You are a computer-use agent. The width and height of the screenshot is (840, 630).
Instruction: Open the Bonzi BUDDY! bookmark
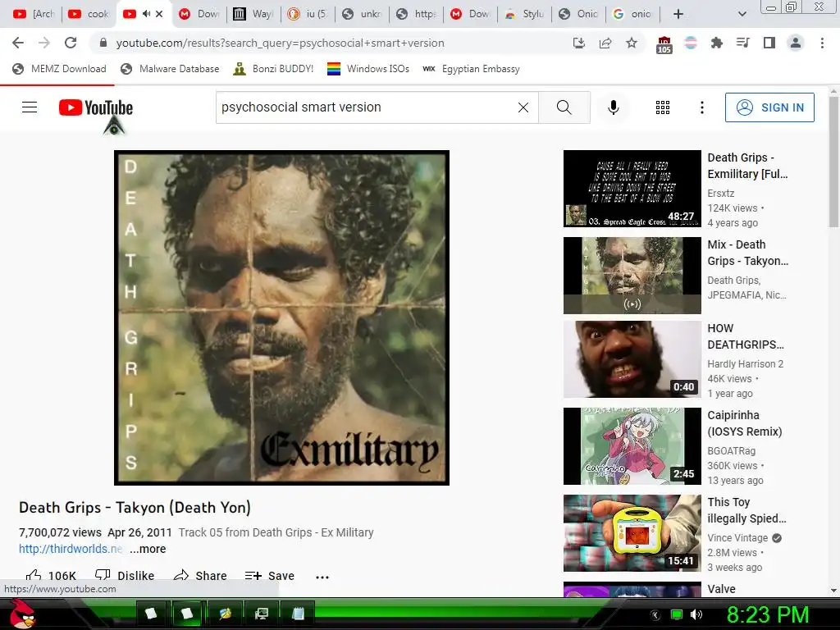pos(274,69)
